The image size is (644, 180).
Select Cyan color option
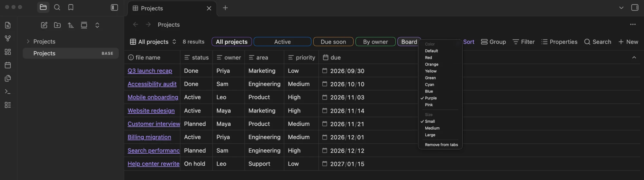pyautogui.click(x=440, y=85)
